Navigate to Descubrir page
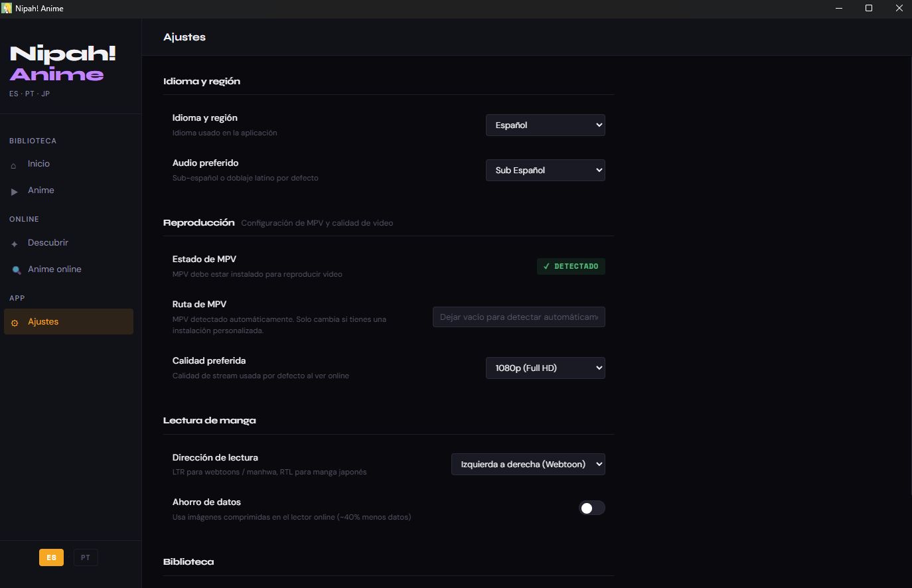The image size is (912, 588). pos(48,243)
